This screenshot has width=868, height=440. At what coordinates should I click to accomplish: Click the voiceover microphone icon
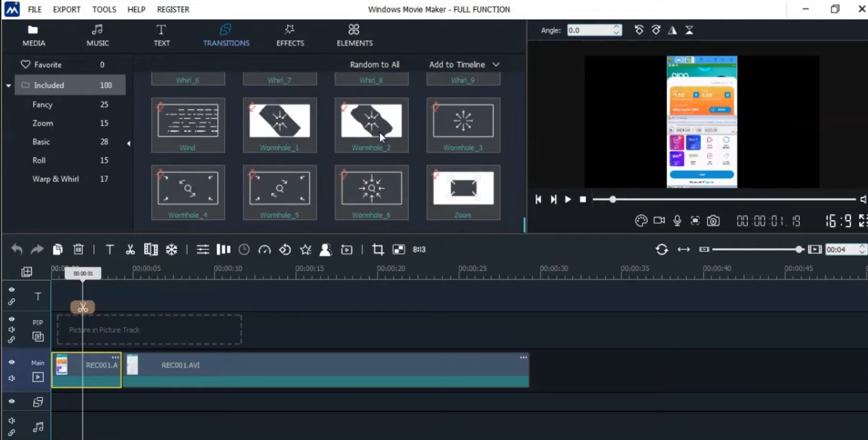678,221
